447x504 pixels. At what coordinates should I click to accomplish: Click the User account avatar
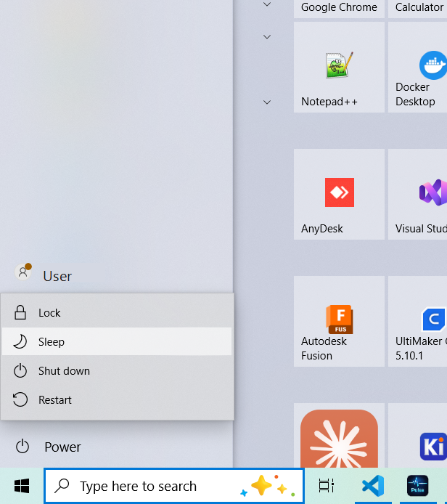point(23,272)
